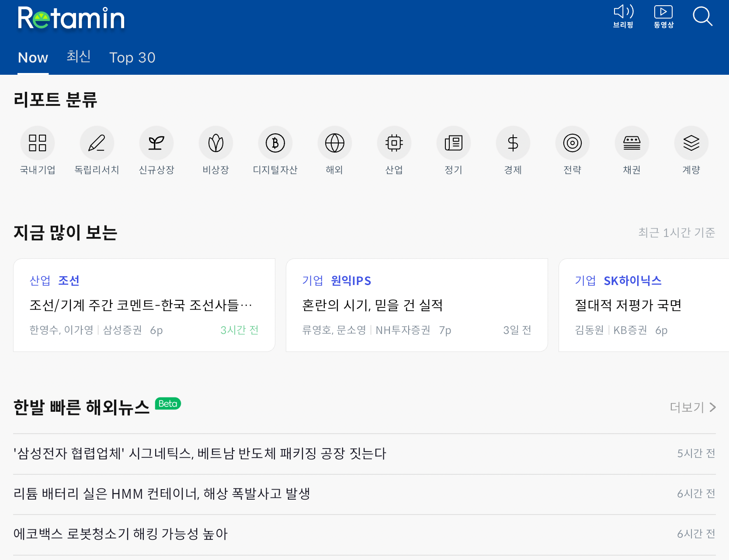The width and height of the screenshot is (729, 560).
Task: Click the 삼성증권 brokerage text
Action: pos(122,330)
